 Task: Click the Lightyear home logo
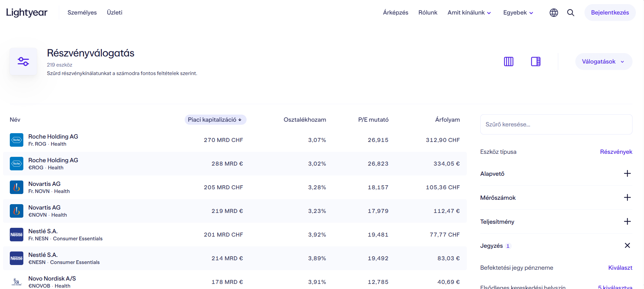(x=27, y=13)
